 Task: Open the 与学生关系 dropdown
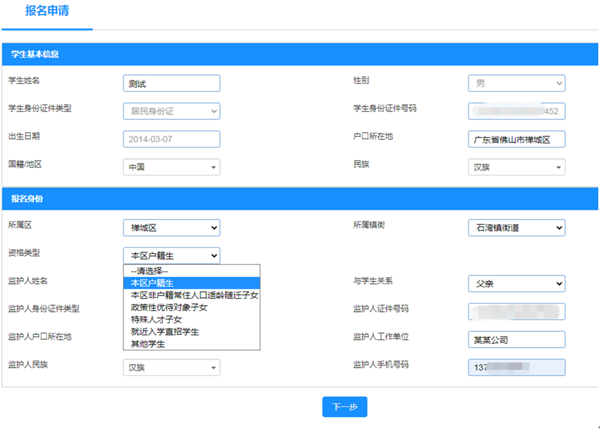[x=516, y=283]
